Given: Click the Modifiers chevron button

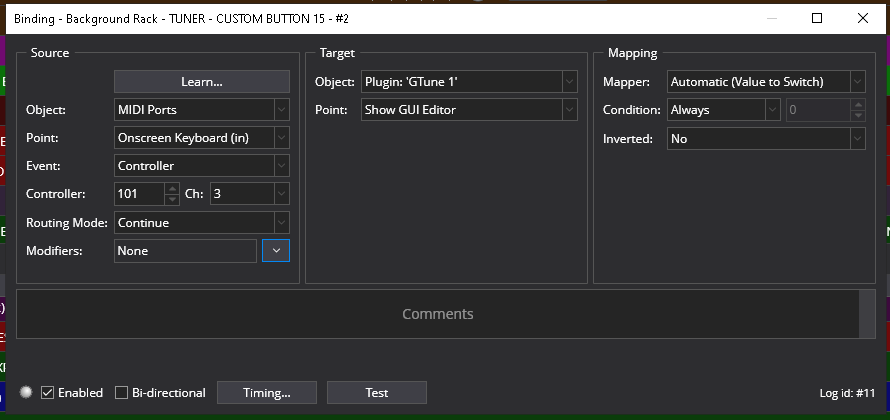Looking at the screenshot, I should tap(276, 251).
